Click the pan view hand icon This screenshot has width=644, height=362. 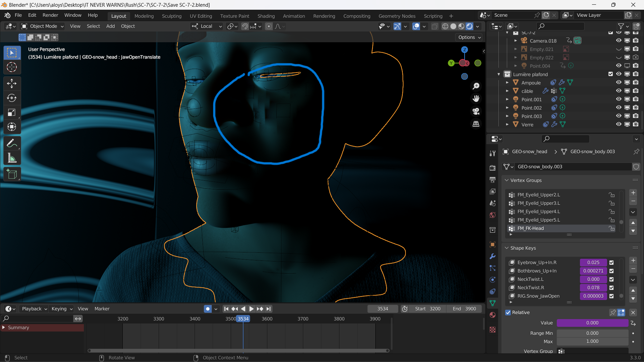476,99
